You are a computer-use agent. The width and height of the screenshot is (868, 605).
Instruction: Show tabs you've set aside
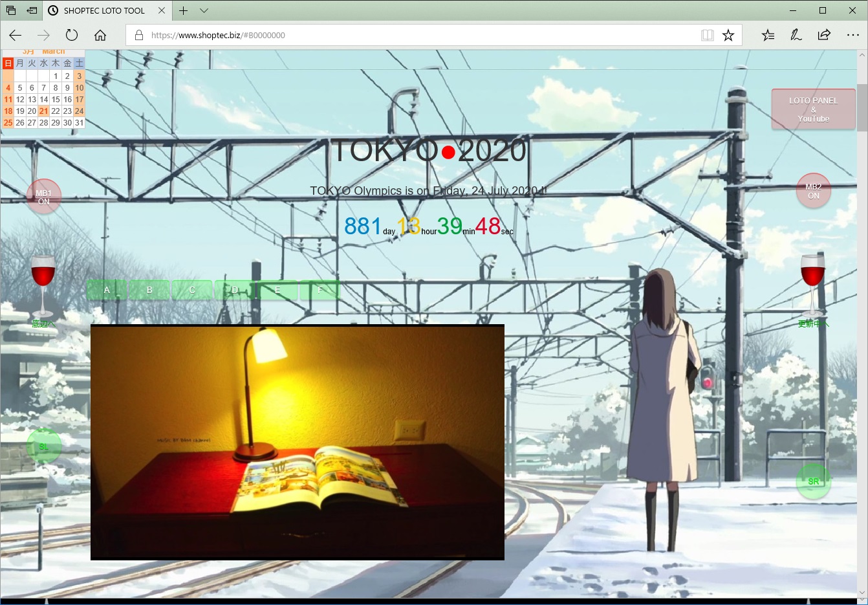coord(11,10)
